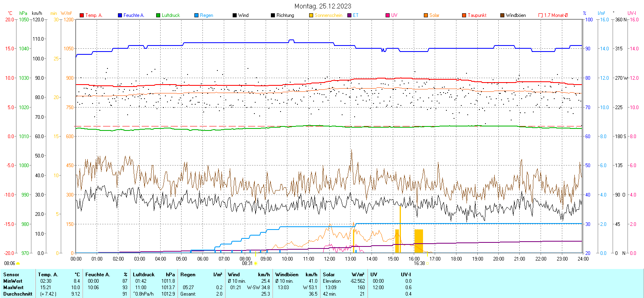Toggle the orange Solar legend marker
The width and height of the screenshot is (644, 298).
pos(426,15)
